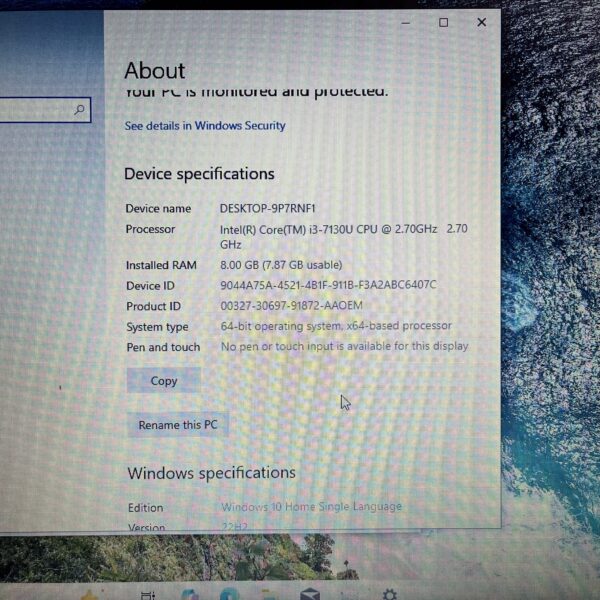Screen dimensions: 600x600
Task: Click the Product ID label
Action: click(x=153, y=307)
